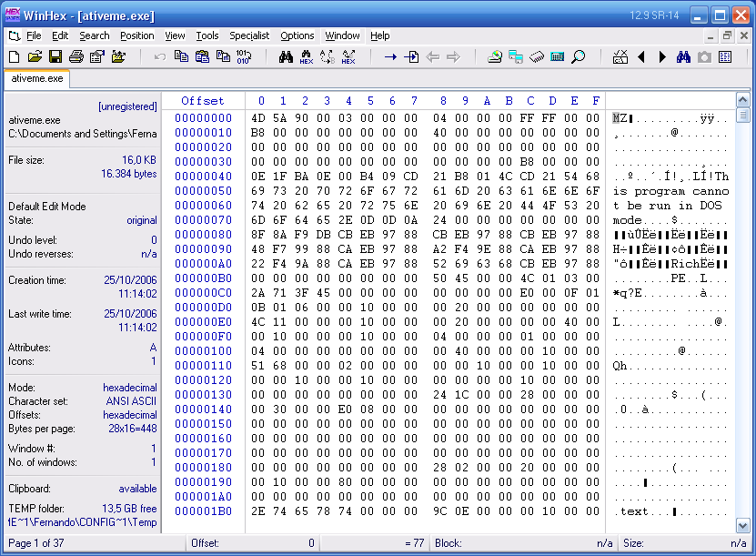
Task: Restore the inner document window with its restore button
Action: (x=727, y=35)
